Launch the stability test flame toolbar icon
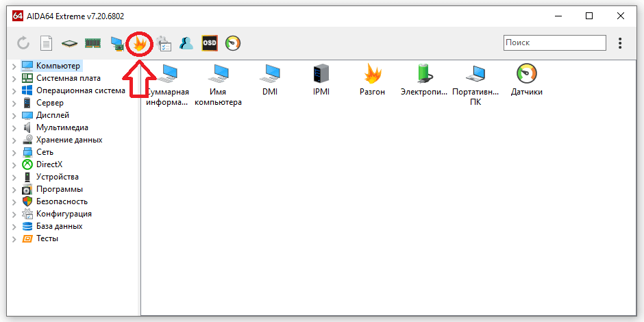The image size is (644, 322). click(x=140, y=43)
